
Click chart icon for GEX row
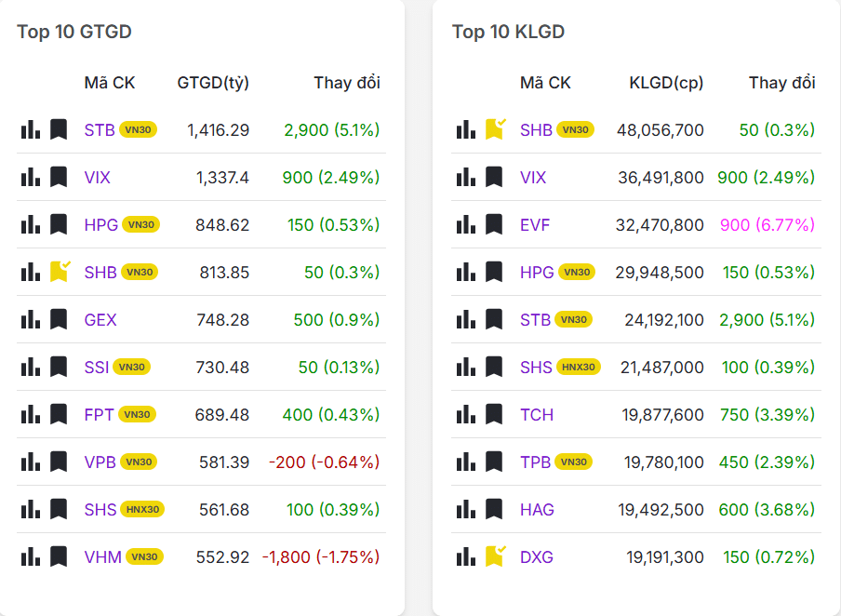point(31,319)
